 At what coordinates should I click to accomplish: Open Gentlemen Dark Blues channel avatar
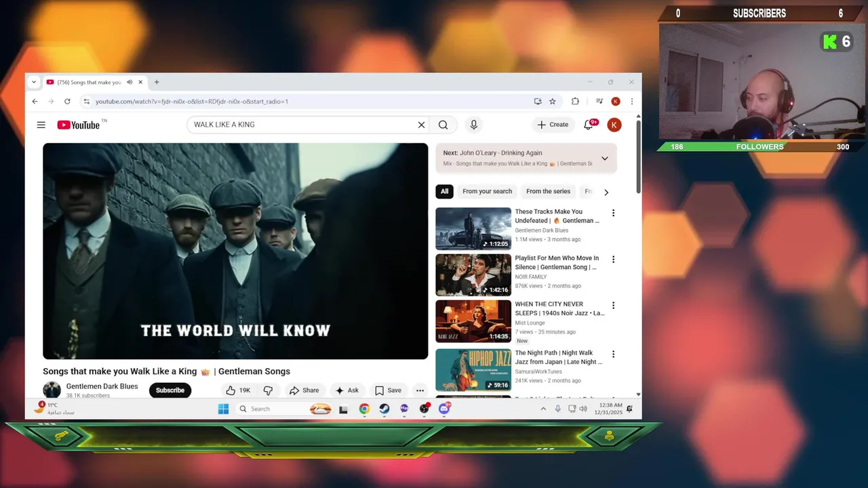(52, 390)
